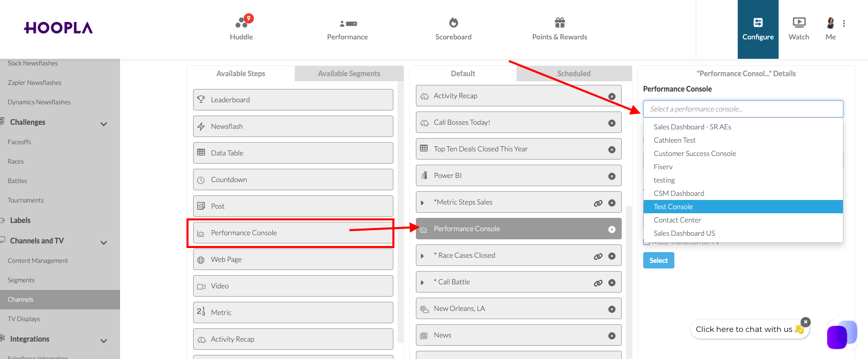Open the Labels sidebar item
Screen dimensions: 868x359
pos(20,220)
